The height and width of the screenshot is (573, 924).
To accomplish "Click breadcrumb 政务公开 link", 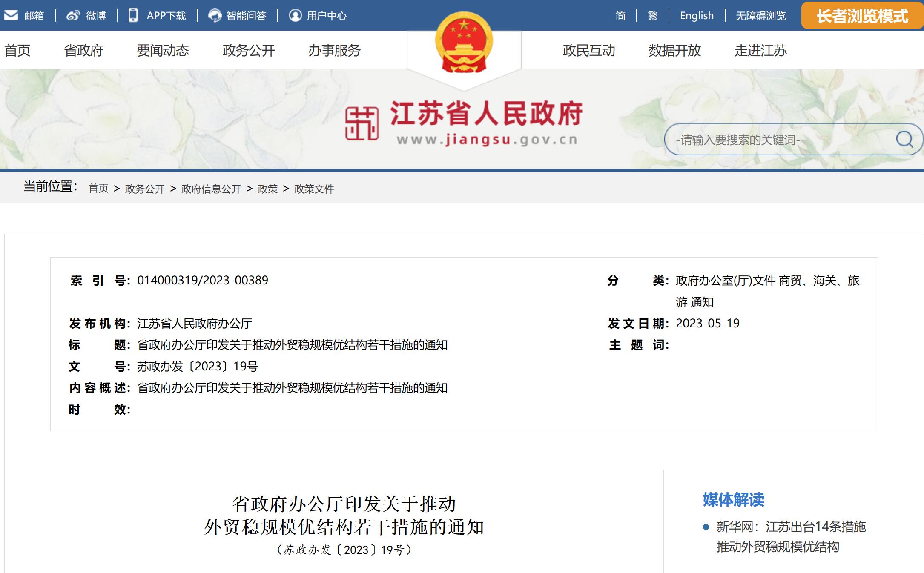I will click(145, 189).
